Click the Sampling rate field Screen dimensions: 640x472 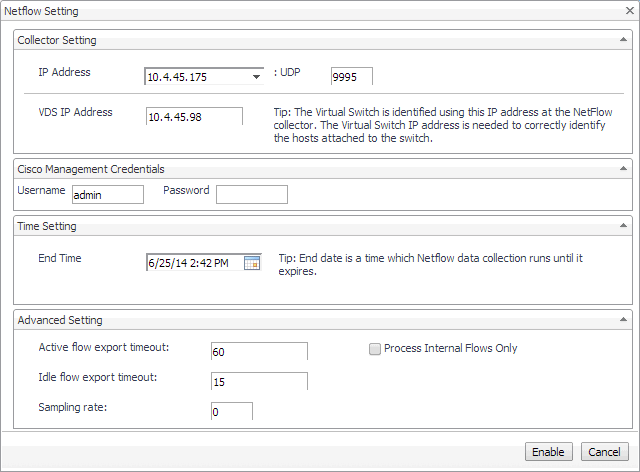click(x=232, y=411)
